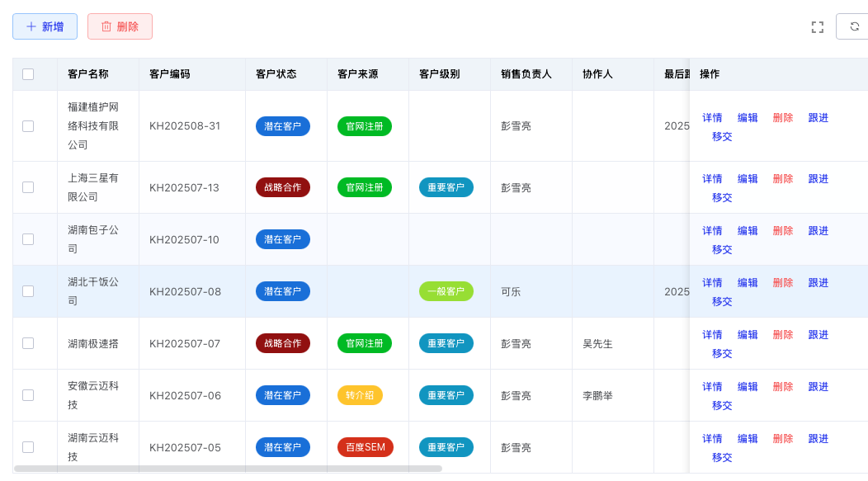Open 详情 for 湖南极速搭

click(x=712, y=334)
